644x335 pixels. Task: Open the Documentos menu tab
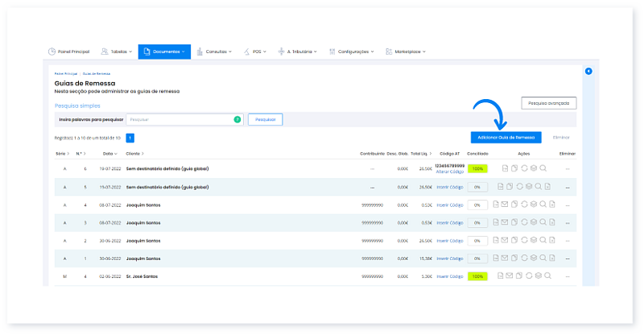click(164, 52)
